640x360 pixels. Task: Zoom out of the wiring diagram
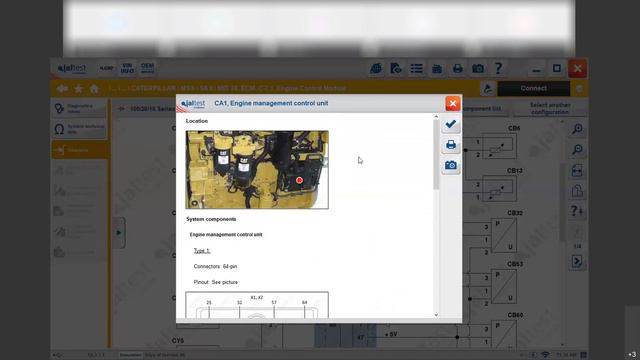577,149
